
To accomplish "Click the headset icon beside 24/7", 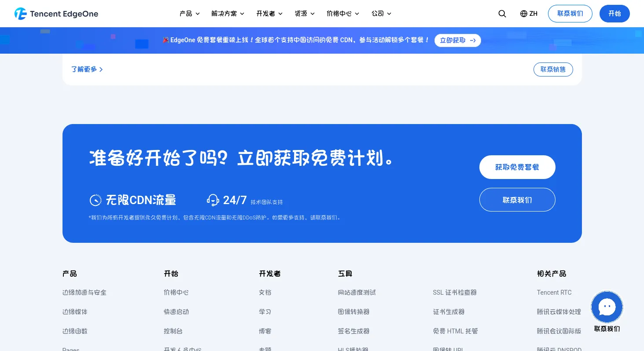I will click(x=213, y=200).
